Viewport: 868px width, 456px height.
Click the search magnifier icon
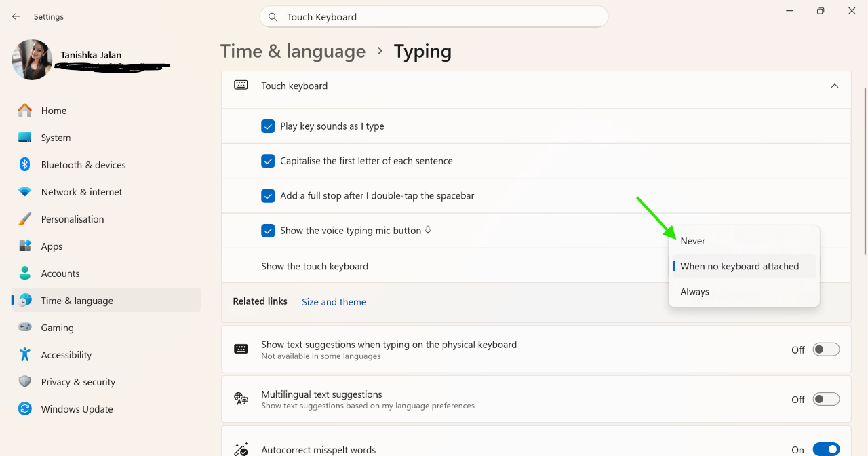coord(273,17)
